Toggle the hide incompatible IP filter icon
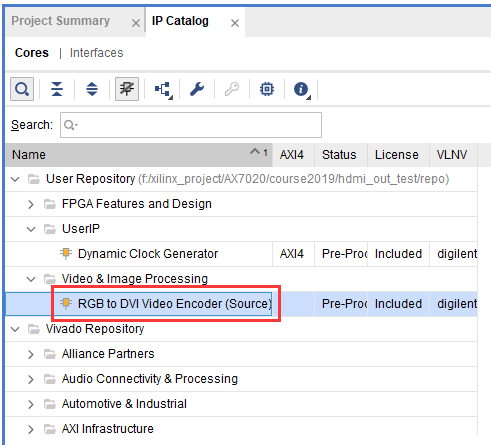The height and width of the screenshot is (445, 491). 127,89
